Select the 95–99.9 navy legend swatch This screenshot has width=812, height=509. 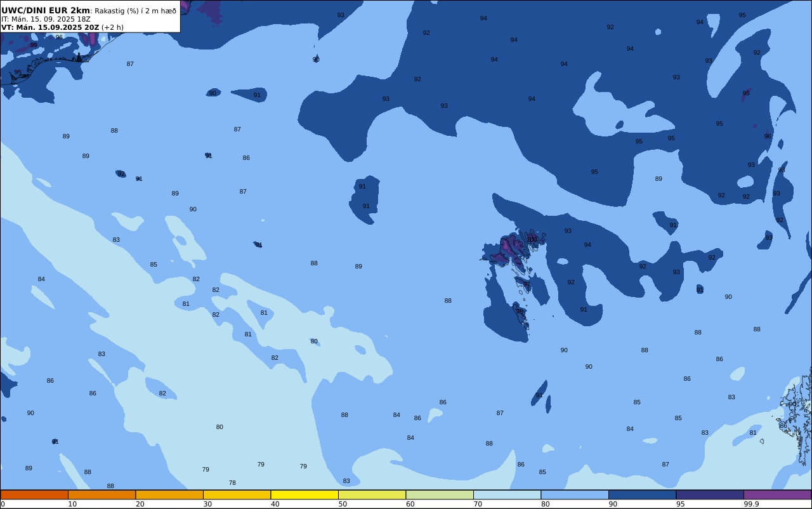(710, 494)
